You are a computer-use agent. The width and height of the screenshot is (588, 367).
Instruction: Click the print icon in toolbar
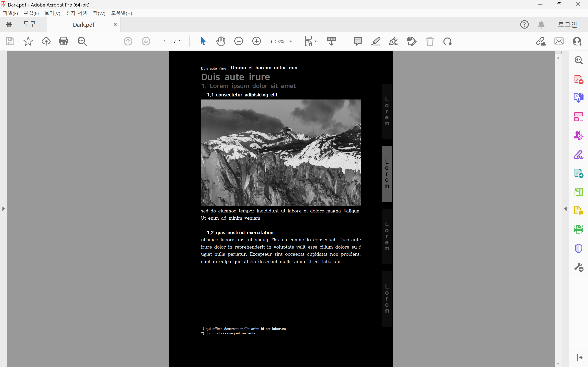64,41
